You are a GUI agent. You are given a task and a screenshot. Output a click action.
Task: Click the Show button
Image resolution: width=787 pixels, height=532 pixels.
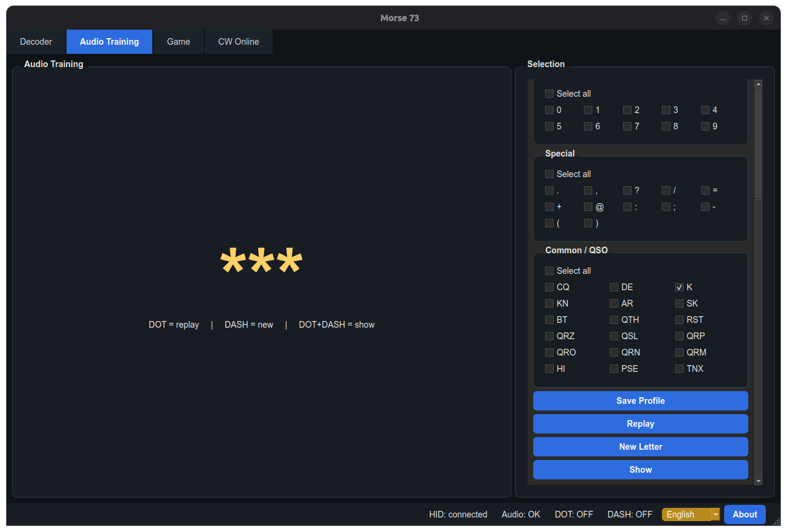641,470
